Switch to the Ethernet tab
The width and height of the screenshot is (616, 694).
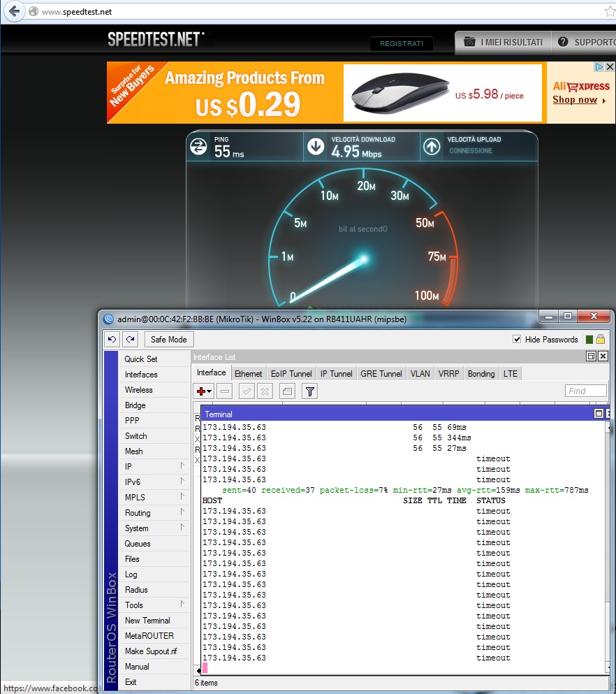[248, 373]
